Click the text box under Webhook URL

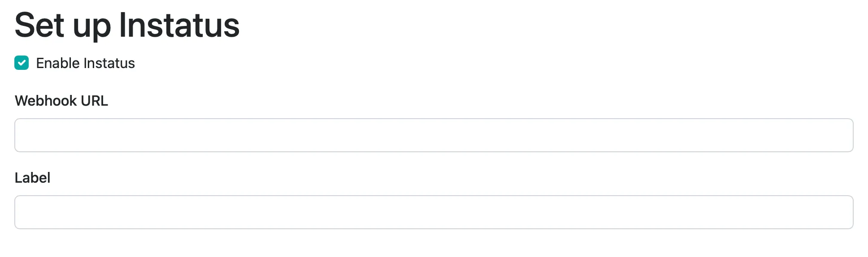click(434, 135)
